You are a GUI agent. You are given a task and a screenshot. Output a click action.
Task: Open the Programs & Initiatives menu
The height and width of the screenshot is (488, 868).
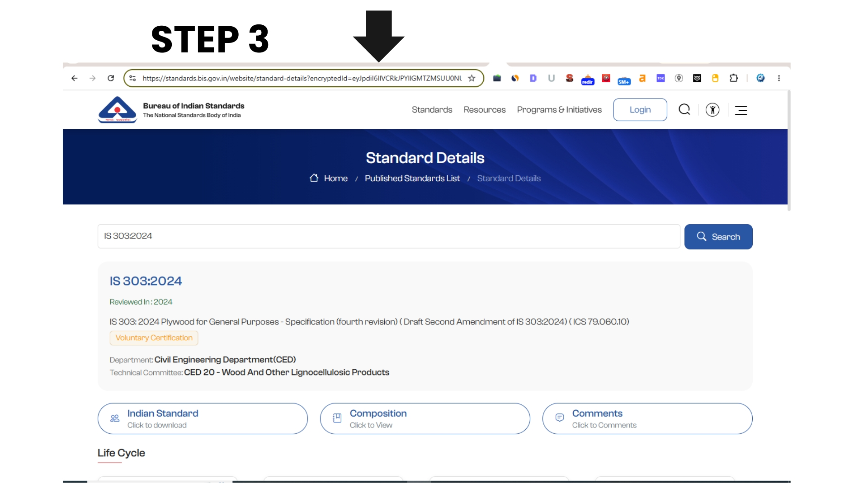(x=559, y=110)
